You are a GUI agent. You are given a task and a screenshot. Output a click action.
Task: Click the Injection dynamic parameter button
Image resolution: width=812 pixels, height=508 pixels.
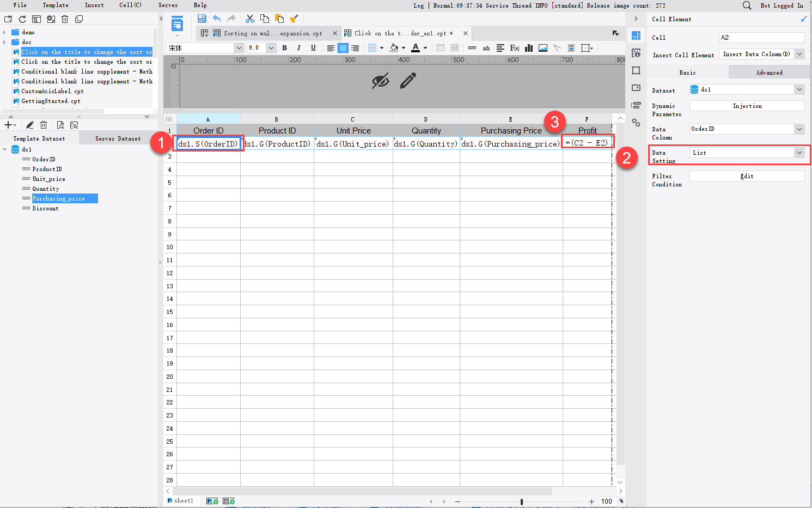pyautogui.click(x=747, y=106)
